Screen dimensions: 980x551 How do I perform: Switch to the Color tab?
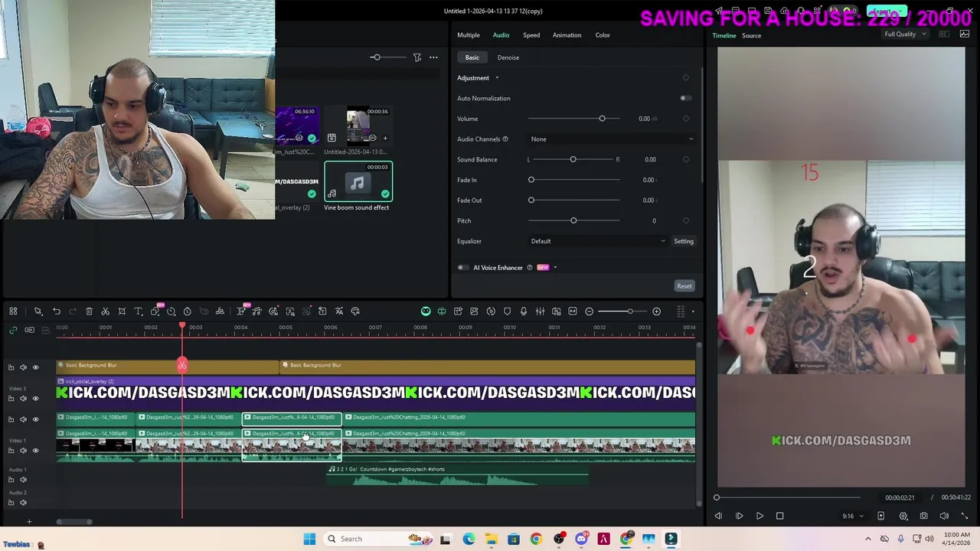coord(603,35)
